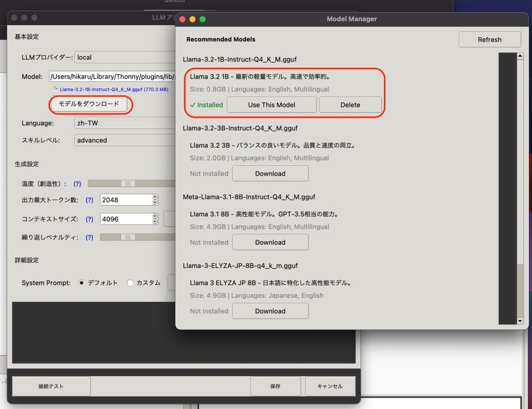Open the (?) help link for コンテキストサイズ
Screen dimensions: 532x409
pos(89,219)
